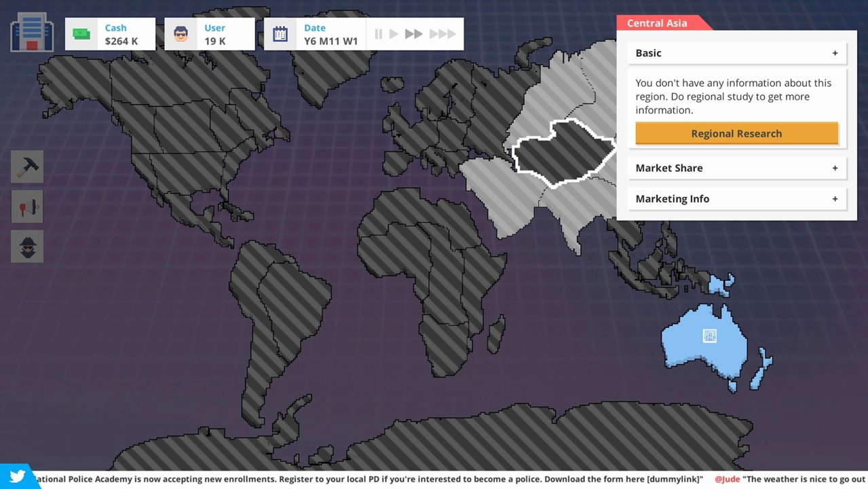Expand the Marketing Info section
The image size is (868, 489).
tap(737, 199)
